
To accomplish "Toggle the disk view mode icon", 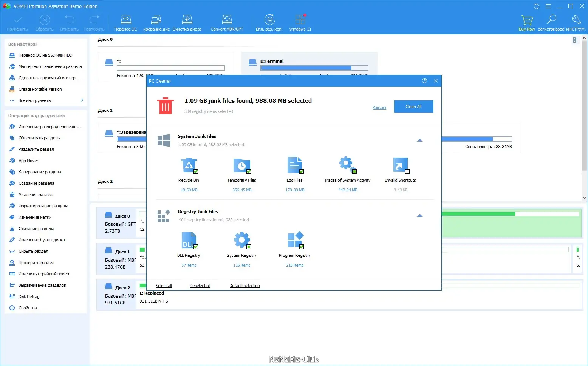I will click(576, 40).
